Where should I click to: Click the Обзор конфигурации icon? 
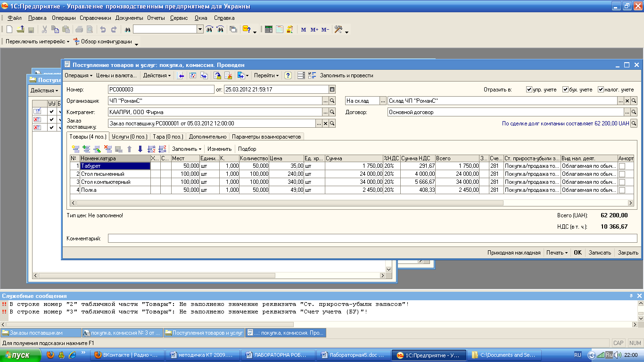point(76,41)
